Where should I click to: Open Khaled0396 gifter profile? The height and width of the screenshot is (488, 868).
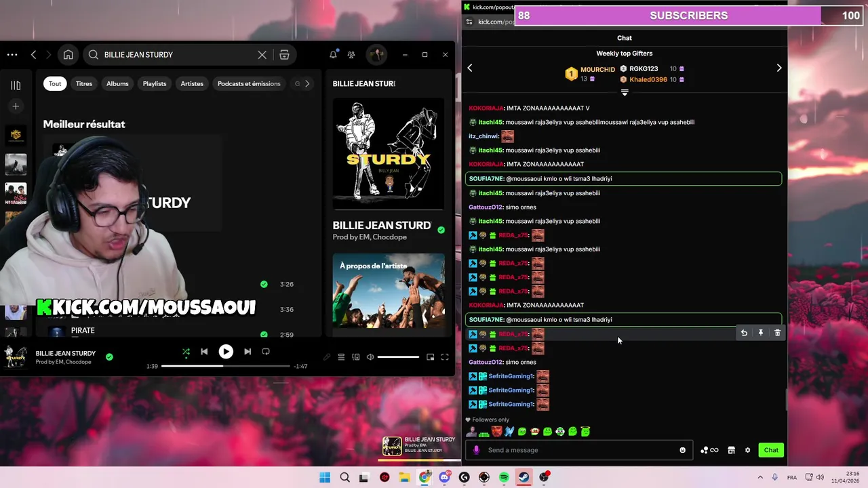click(x=648, y=79)
